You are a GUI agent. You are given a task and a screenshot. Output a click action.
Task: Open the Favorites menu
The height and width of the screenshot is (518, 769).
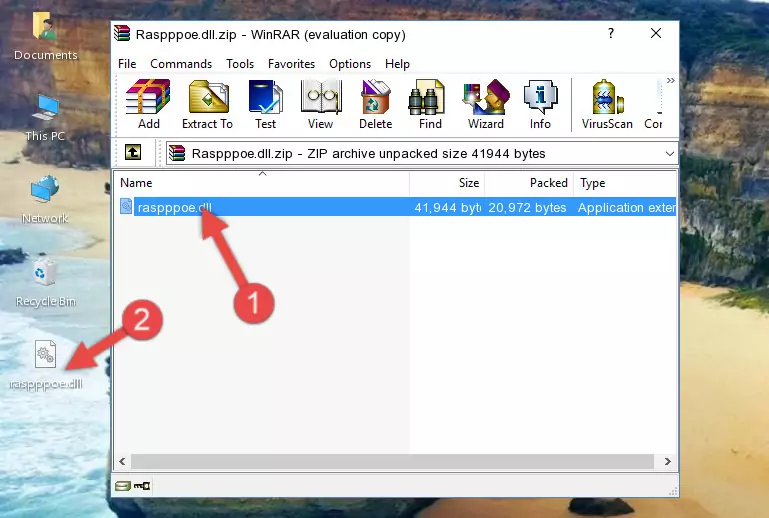click(x=291, y=64)
